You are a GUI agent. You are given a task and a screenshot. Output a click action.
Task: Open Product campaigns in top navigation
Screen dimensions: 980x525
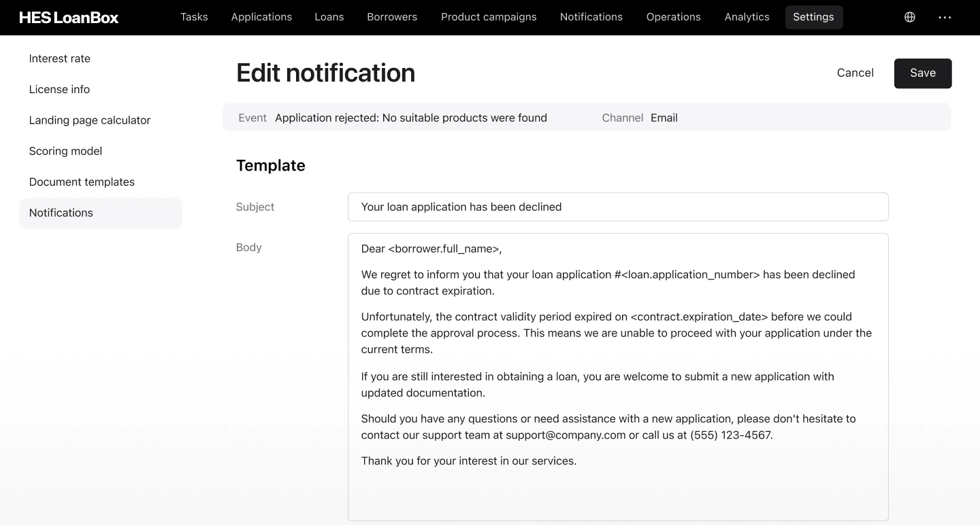489,17
